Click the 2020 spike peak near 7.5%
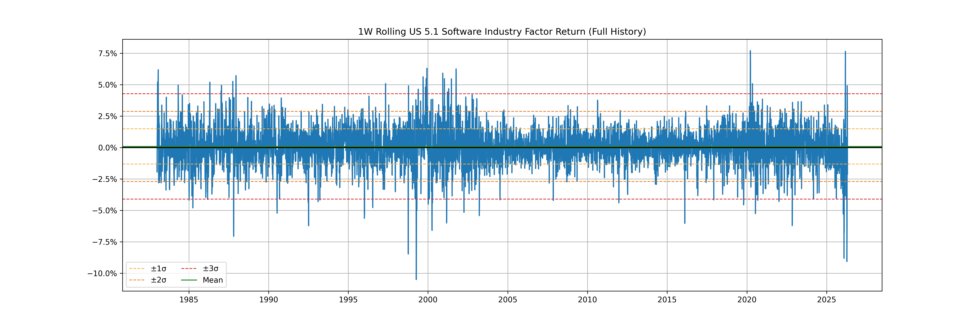Screen dimensions: 980x327 (x=750, y=51)
